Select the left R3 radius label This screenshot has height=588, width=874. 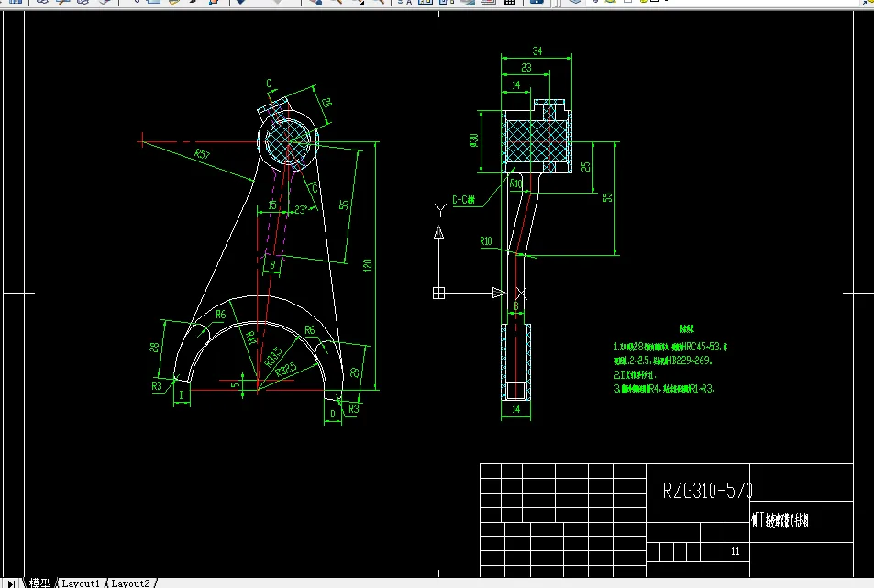click(x=157, y=385)
